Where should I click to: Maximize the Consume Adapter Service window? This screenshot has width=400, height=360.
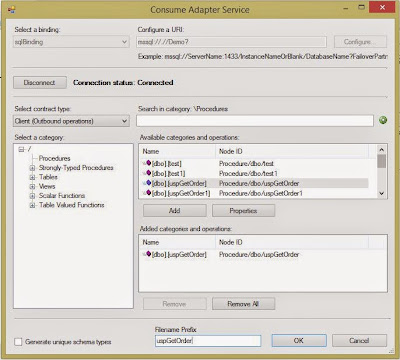tap(361, 7)
